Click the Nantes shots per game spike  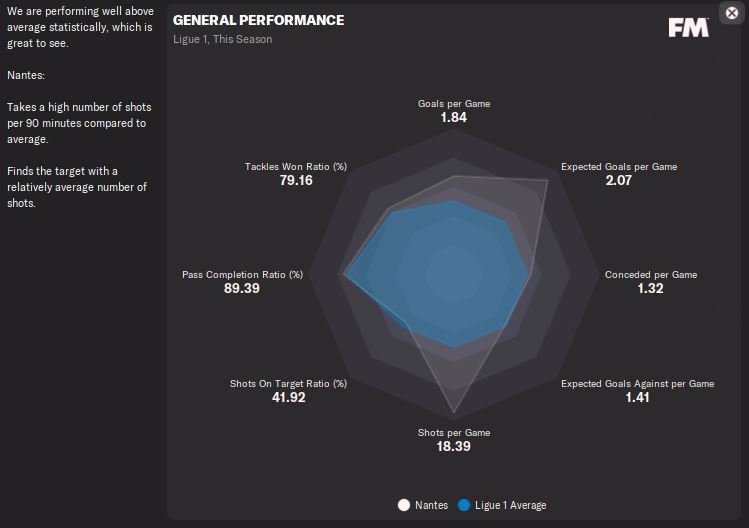click(x=455, y=395)
